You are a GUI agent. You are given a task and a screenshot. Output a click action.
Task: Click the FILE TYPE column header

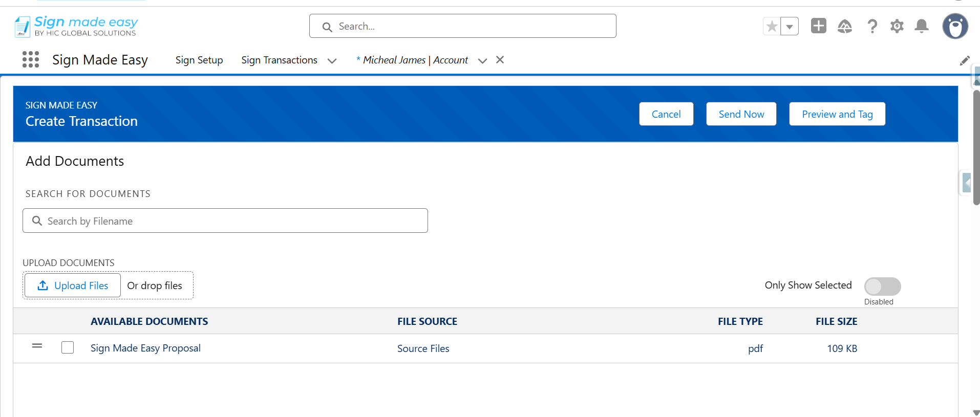740,321
